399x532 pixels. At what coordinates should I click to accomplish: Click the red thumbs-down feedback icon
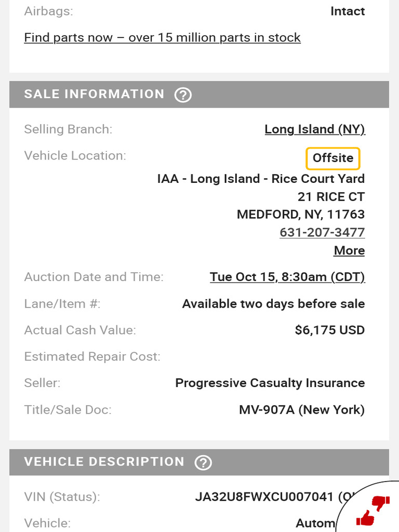381,503
